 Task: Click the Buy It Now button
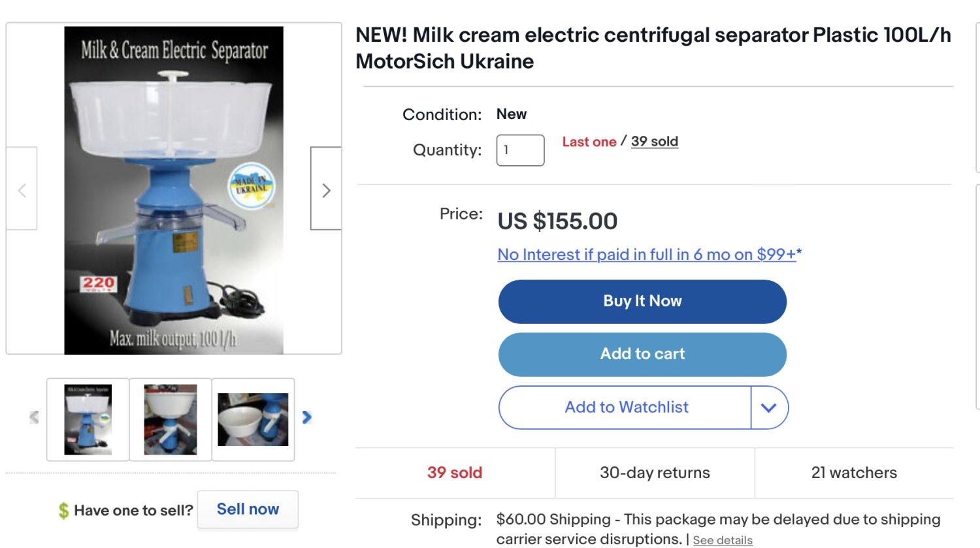pyautogui.click(x=642, y=301)
